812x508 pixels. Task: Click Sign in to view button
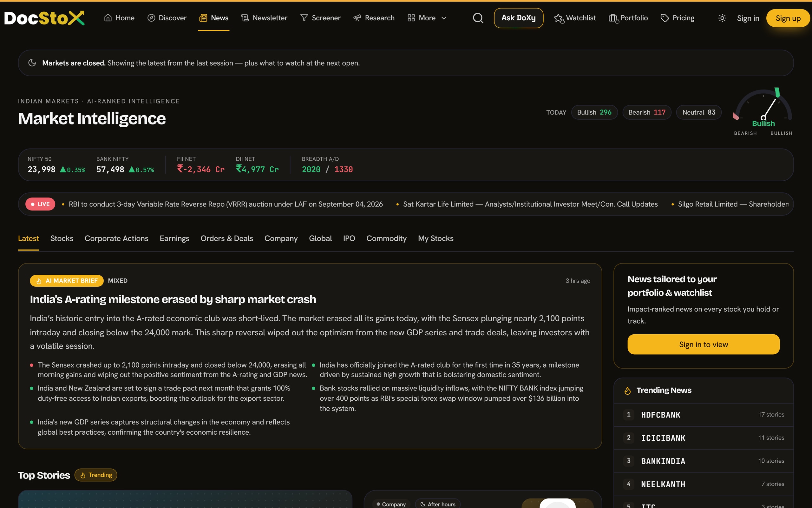pyautogui.click(x=703, y=344)
